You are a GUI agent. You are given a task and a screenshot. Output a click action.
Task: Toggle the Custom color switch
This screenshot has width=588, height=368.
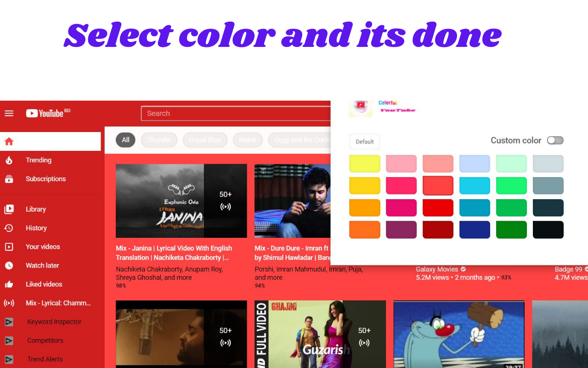click(x=555, y=140)
